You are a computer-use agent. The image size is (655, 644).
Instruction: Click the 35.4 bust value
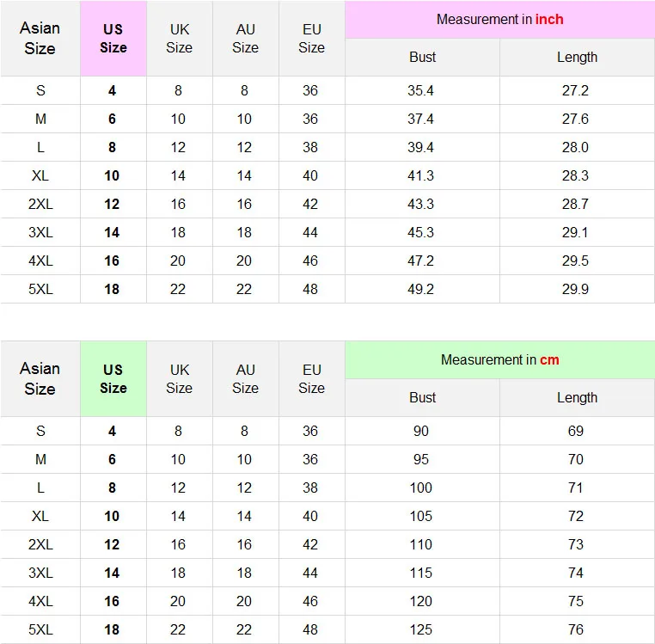[x=420, y=90]
